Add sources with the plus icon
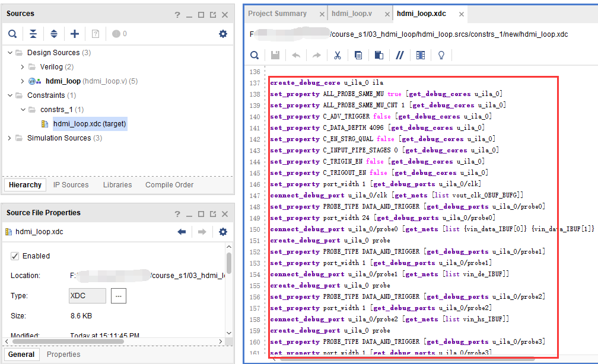Screen dimensions: 598x364 pyautogui.click(x=75, y=34)
